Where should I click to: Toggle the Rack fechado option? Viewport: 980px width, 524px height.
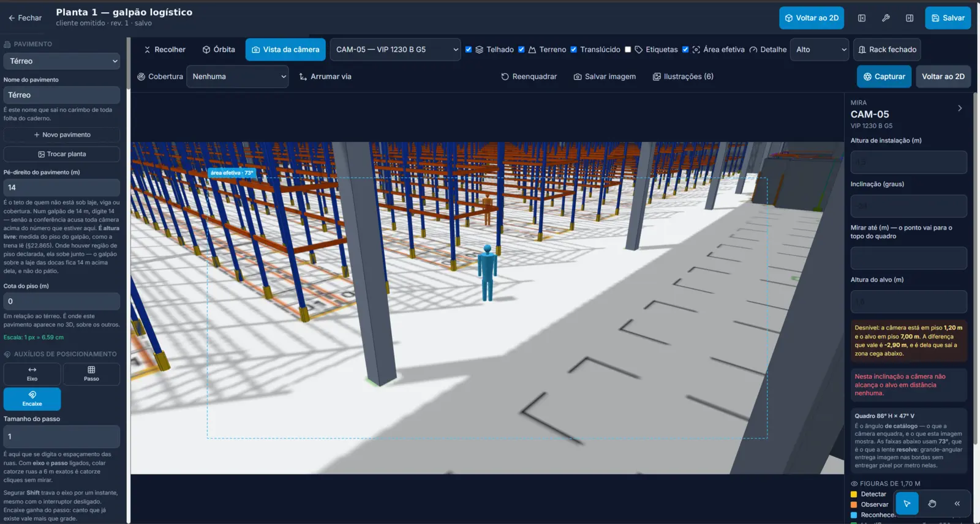pos(887,50)
